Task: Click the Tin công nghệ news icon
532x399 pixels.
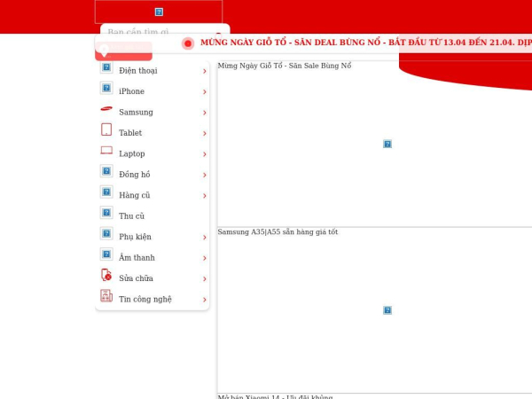Action: 106,295
